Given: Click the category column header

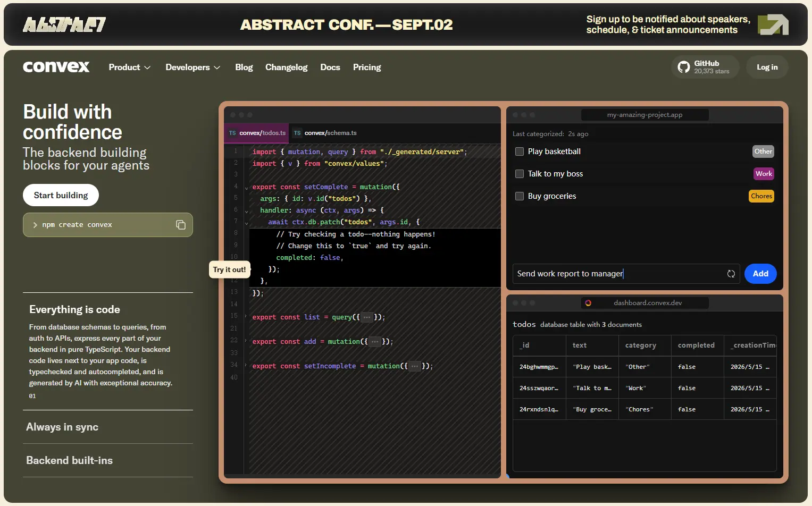Looking at the screenshot, I should coord(645,345).
